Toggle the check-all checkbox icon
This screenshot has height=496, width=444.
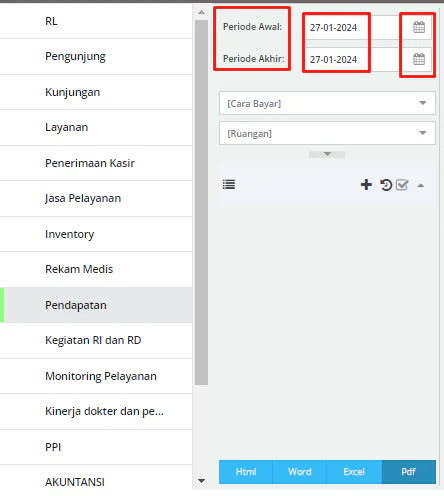402,185
